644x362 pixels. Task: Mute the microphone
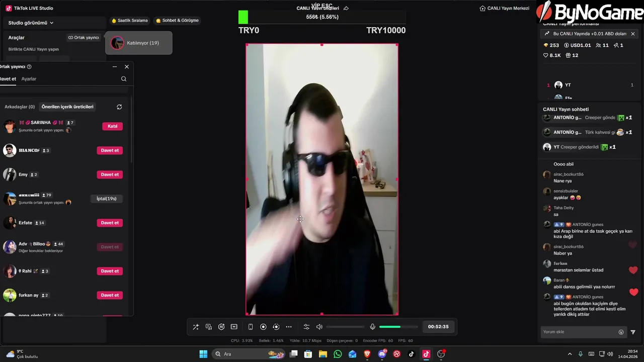click(x=372, y=327)
